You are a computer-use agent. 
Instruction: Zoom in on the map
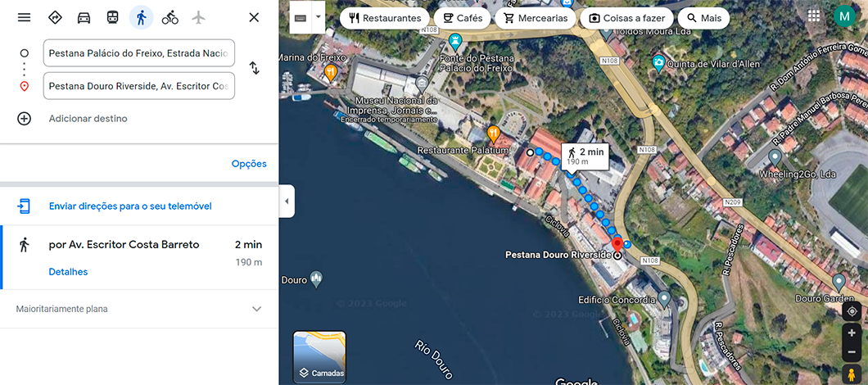click(x=852, y=333)
